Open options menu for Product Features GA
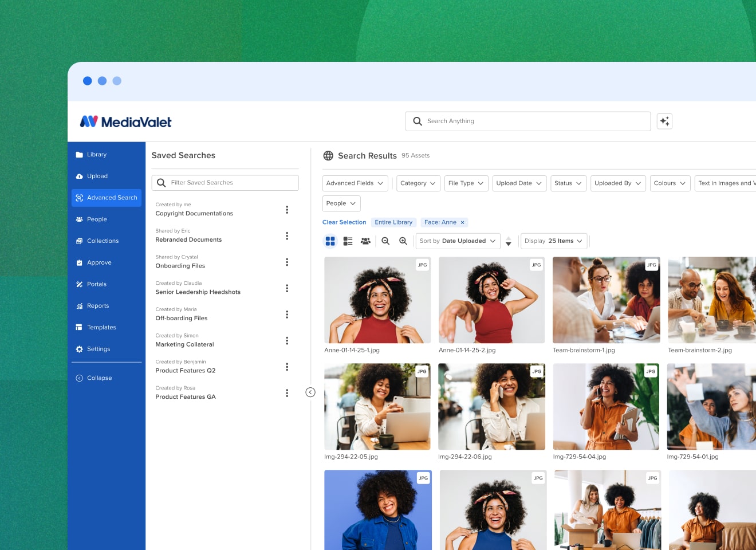This screenshot has height=550, width=756. [287, 393]
